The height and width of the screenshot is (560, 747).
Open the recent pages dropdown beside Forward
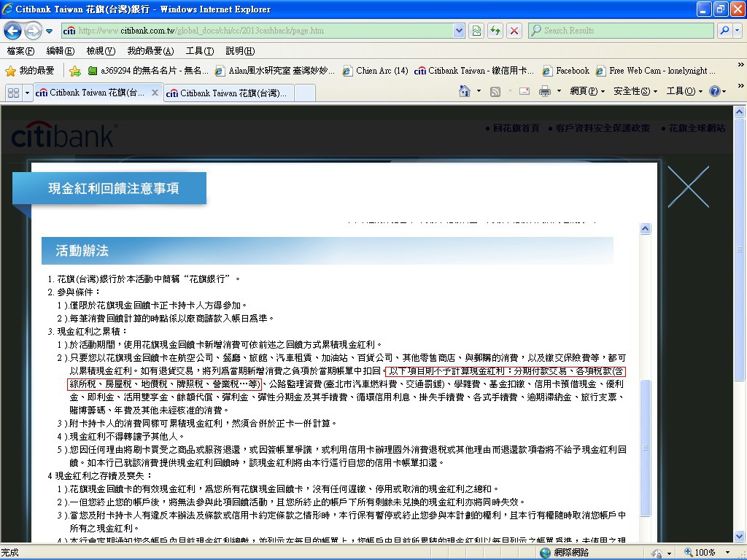pos(49,31)
